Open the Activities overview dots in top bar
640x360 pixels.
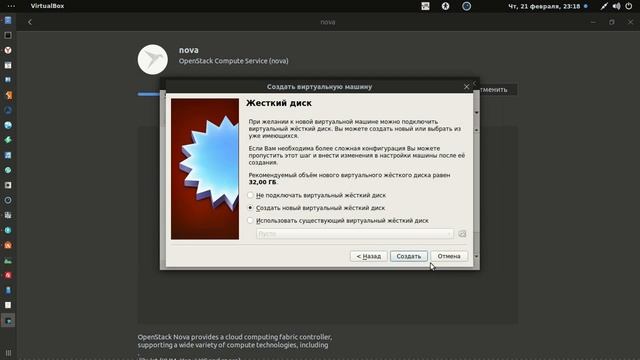[x=11, y=6]
